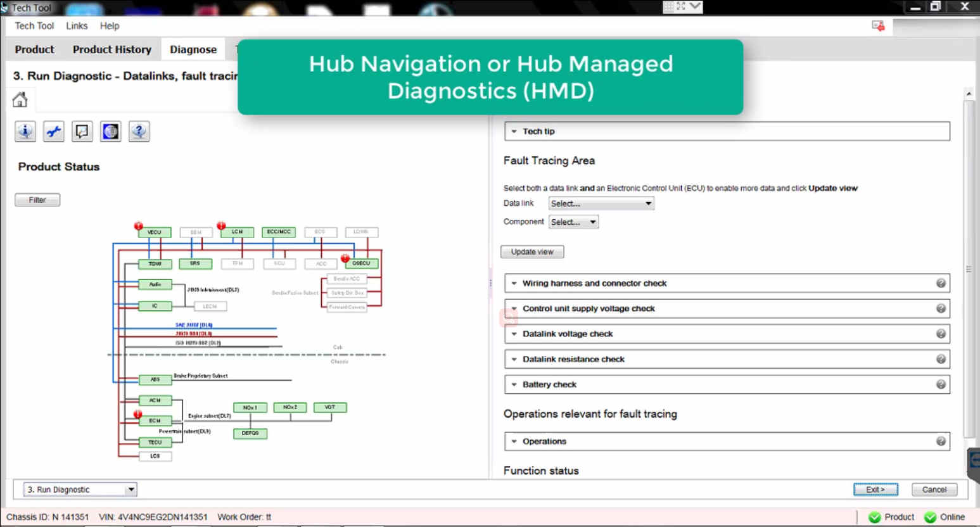Select the LCM node in diagram
The image size is (980, 527).
click(238, 232)
